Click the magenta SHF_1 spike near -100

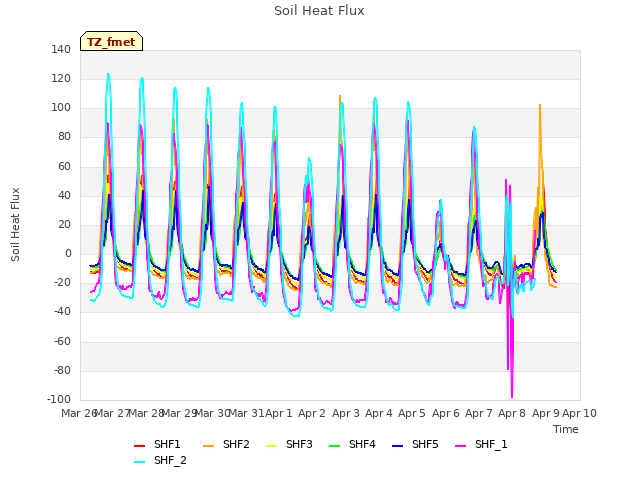(x=512, y=396)
